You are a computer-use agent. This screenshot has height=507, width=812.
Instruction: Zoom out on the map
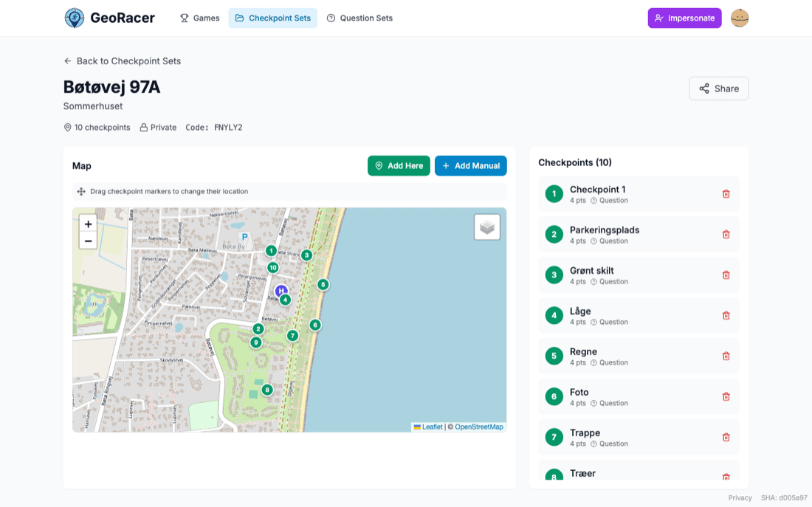(88, 241)
